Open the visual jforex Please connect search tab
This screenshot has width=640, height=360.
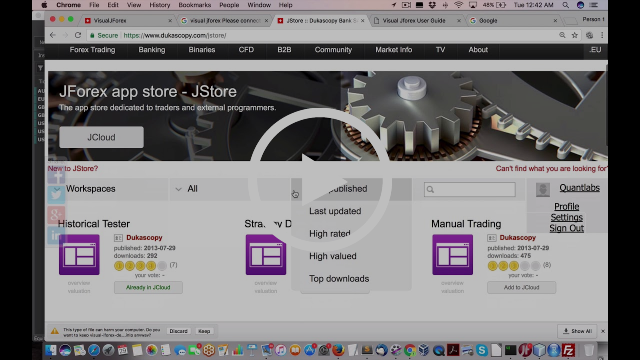[x=225, y=20]
